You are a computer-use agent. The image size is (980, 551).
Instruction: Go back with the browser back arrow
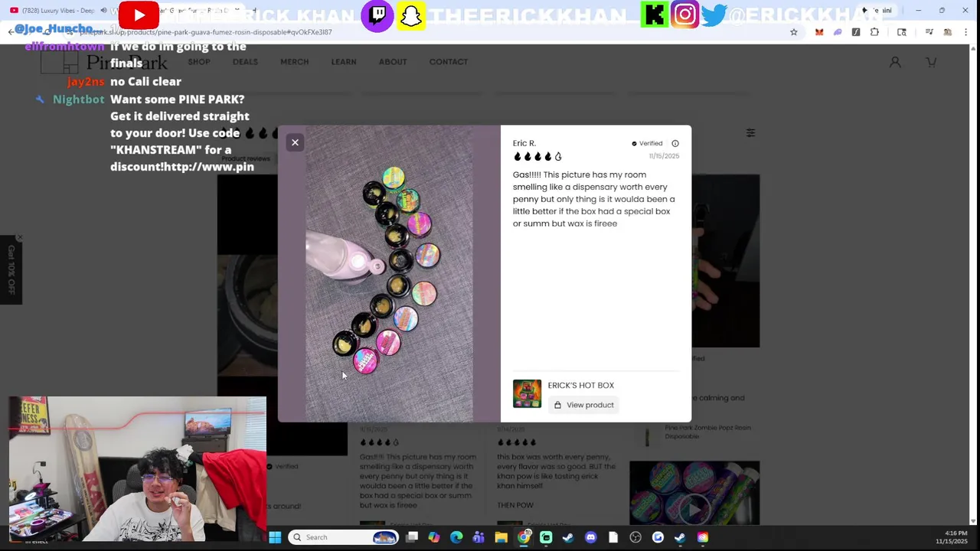(x=11, y=32)
